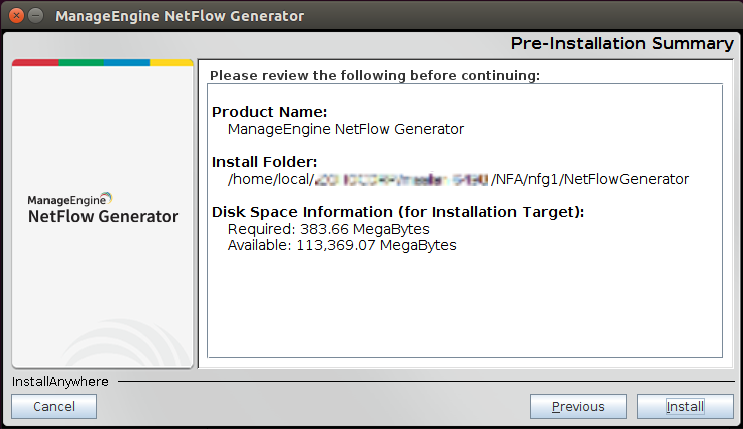Click the InstallAnywhere label

60,381
